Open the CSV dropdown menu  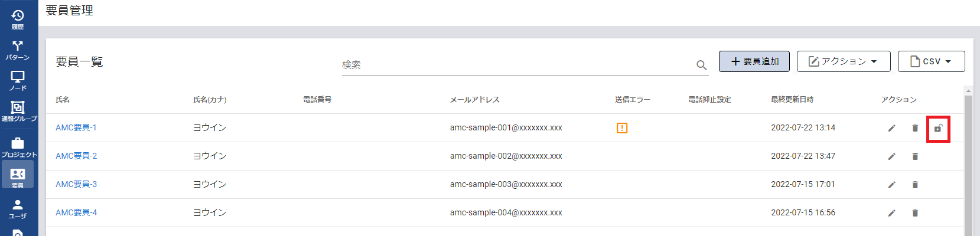[x=931, y=61]
